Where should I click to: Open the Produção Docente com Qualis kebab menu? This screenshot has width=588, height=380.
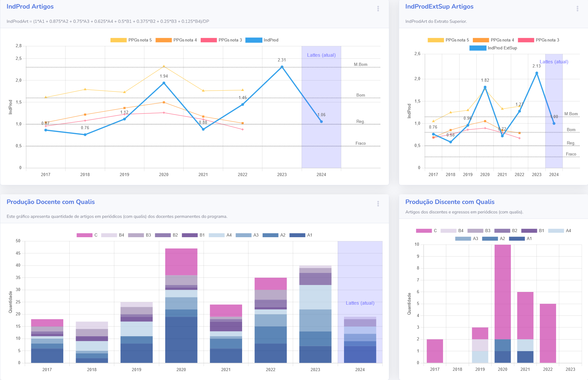(378, 204)
